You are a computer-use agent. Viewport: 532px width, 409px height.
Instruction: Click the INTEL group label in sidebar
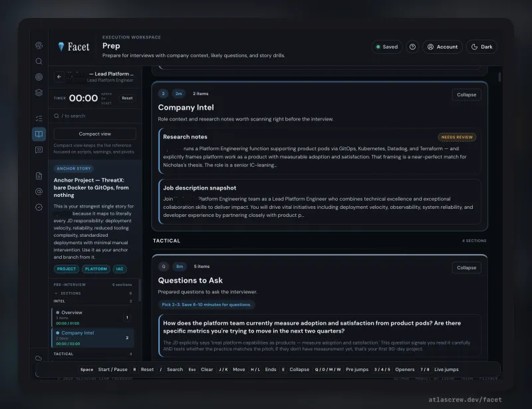pos(59,301)
